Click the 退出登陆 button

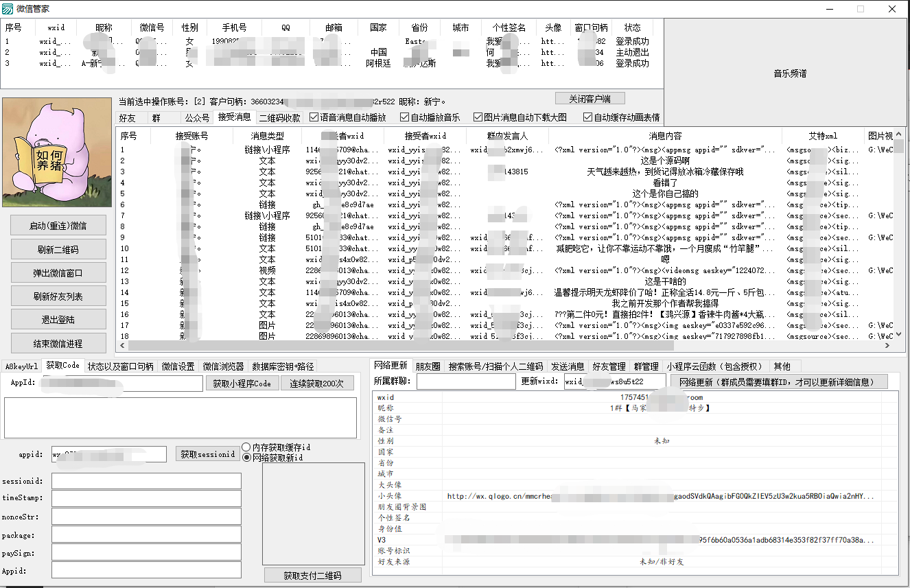point(58,319)
